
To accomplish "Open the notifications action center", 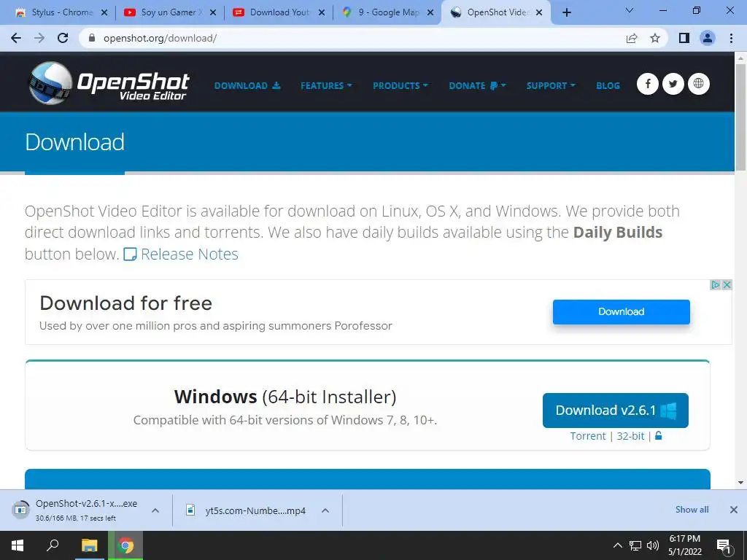I will tap(724, 545).
